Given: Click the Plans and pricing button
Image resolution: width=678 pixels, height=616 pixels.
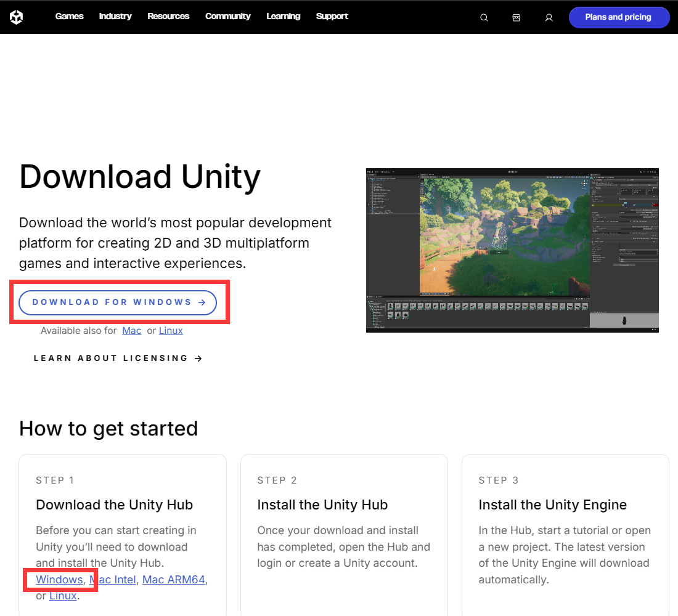Looking at the screenshot, I should tap(618, 17).
